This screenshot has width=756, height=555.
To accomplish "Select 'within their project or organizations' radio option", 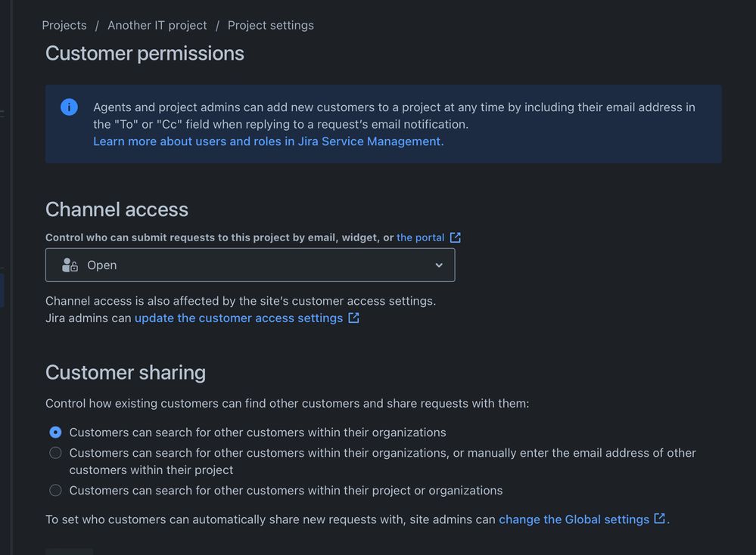I will pos(55,491).
